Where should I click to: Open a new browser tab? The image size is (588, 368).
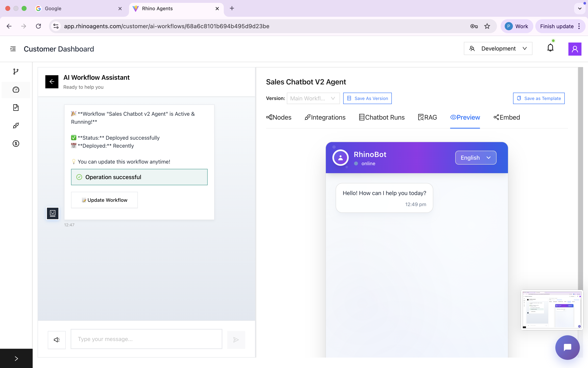[x=232, y=8]
